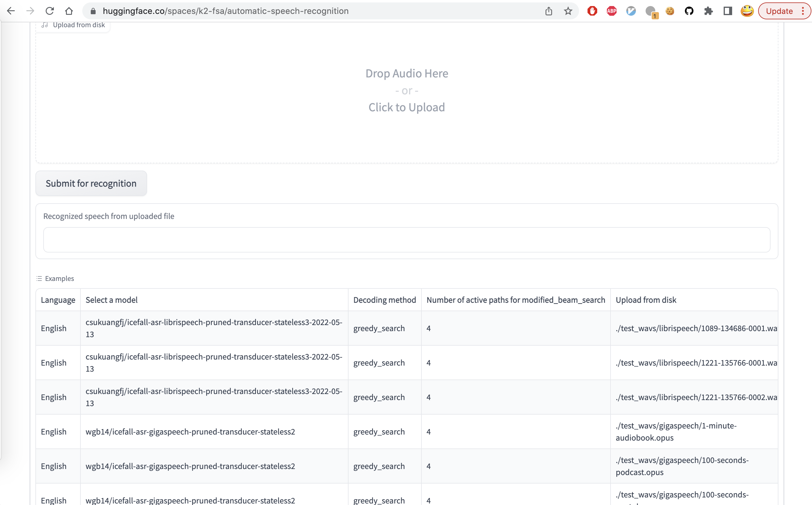This screenshot has height=505, width=812.
Task: Click the recognized speech output field
Action: [406, 240]
